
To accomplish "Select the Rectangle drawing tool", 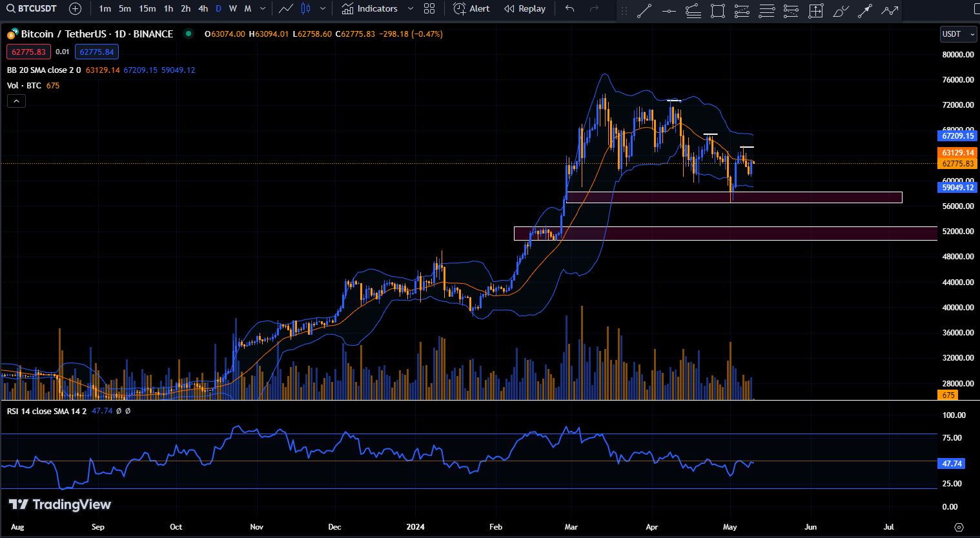I will tap(718, 10).
